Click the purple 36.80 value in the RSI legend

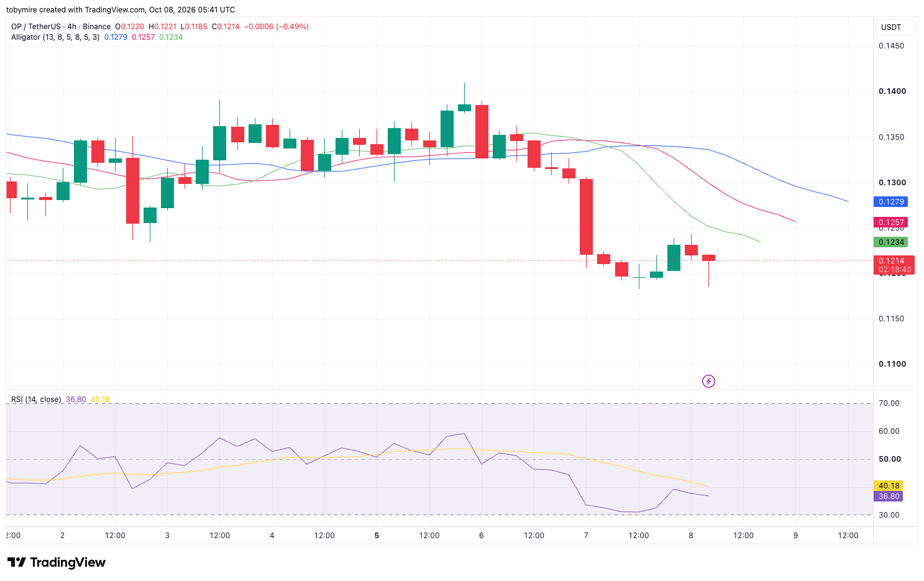76,400
